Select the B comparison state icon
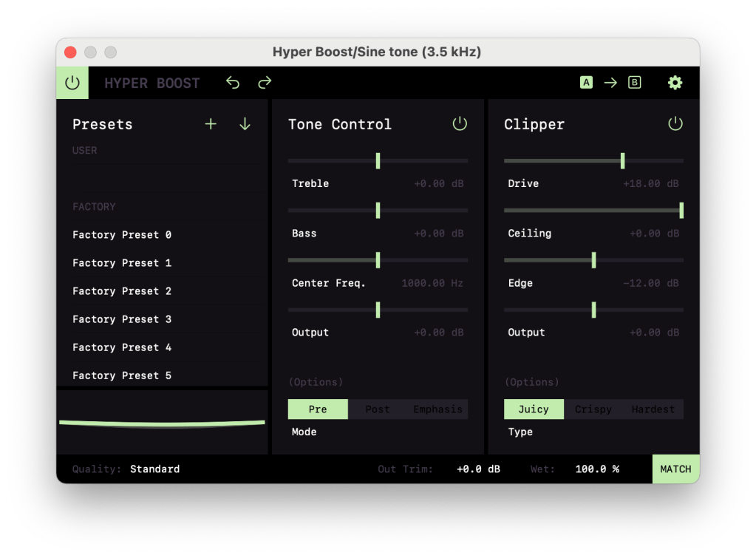The width and height of the screenshot is (756, 558). (x=634, y=83)
